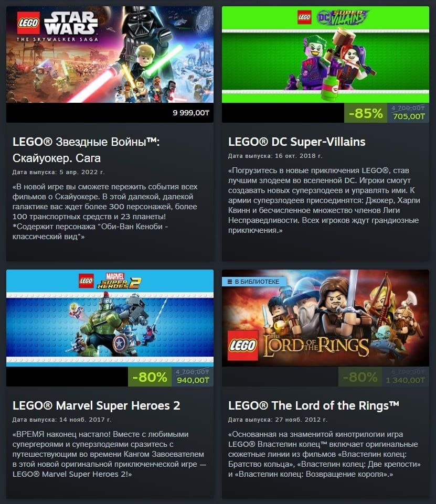Click the DC Super-Villains description text
Screen dimensions: 436x504
click(x=324, y=200)
